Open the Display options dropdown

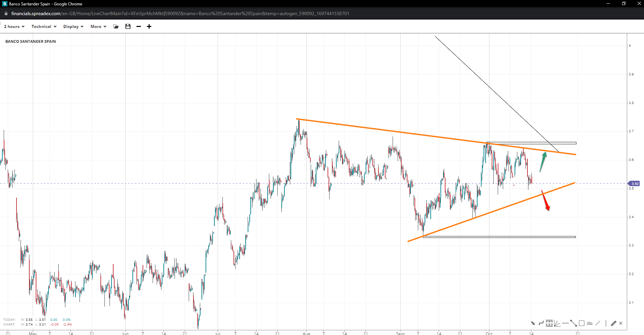(x=73, y=27)
